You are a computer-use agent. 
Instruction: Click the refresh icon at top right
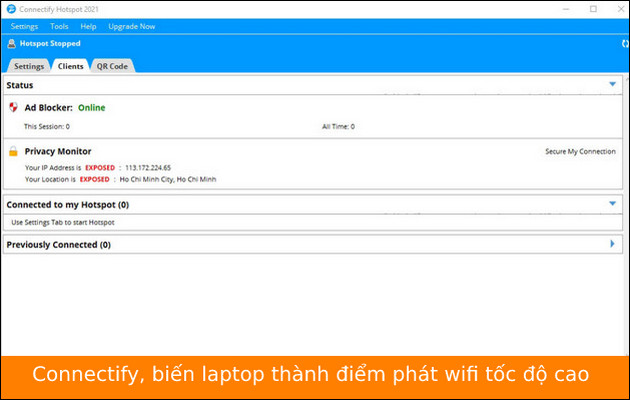tap(624, 44)
